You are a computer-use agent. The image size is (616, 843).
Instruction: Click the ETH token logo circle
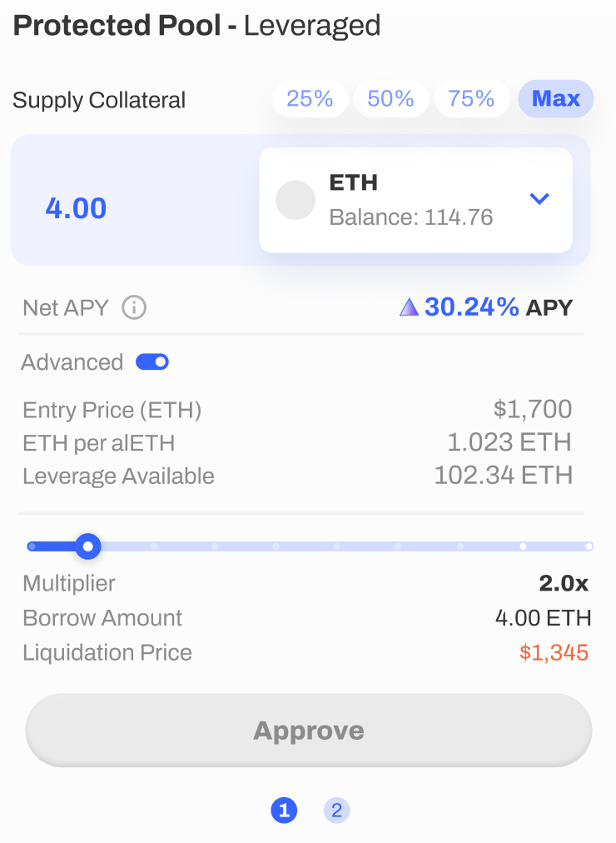[x=296, y=200]
